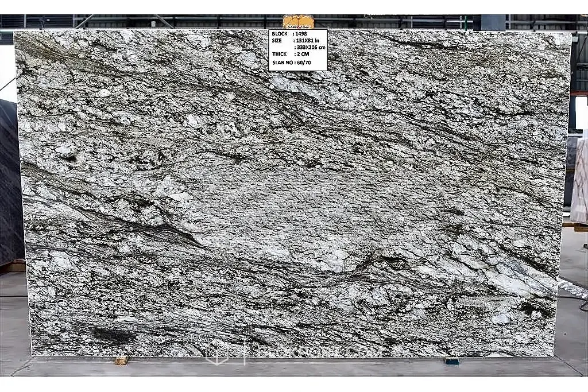
Task: Click the 131X81 in size text
Action: click(308, 41)
